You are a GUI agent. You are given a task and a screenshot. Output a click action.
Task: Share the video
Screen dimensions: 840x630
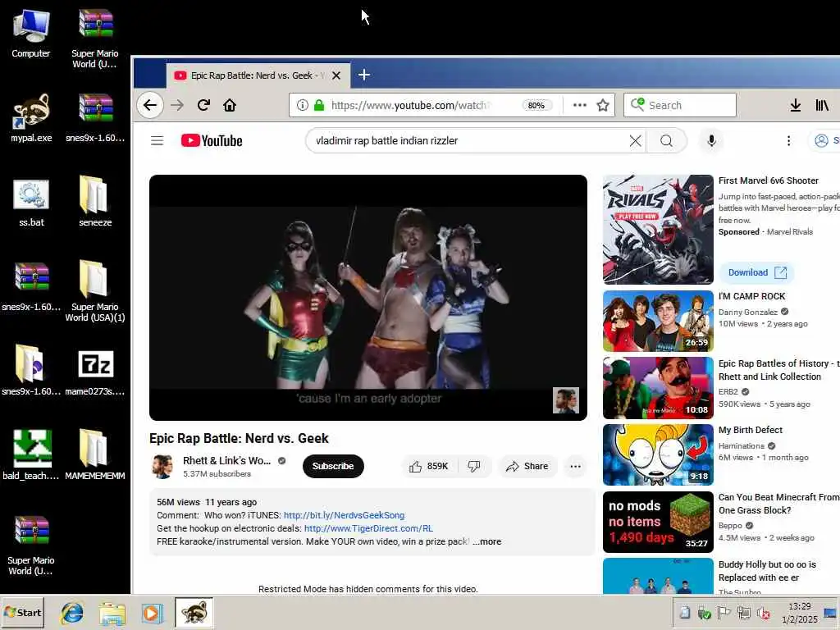click(527, 466)
